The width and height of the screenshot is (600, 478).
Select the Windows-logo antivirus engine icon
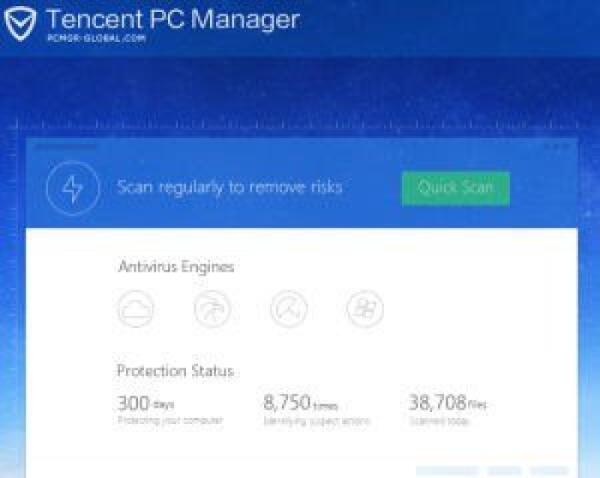365,309
